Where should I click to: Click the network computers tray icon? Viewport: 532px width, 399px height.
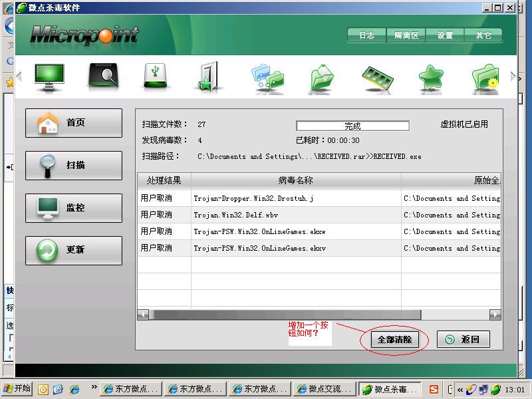pyautogui.click(x=483, y=389)
